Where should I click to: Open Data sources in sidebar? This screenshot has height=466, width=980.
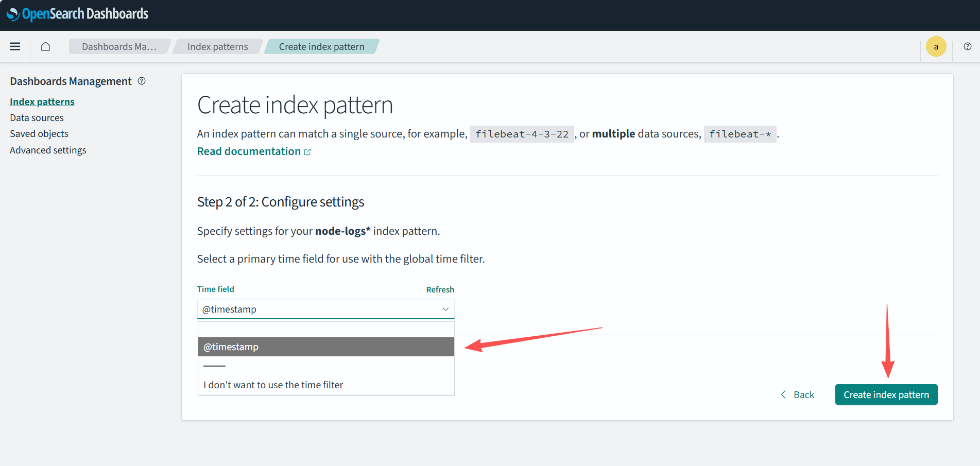[37, 117]
